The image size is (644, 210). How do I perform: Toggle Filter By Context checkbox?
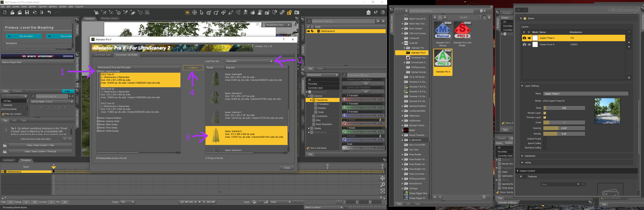click(3, 114)
